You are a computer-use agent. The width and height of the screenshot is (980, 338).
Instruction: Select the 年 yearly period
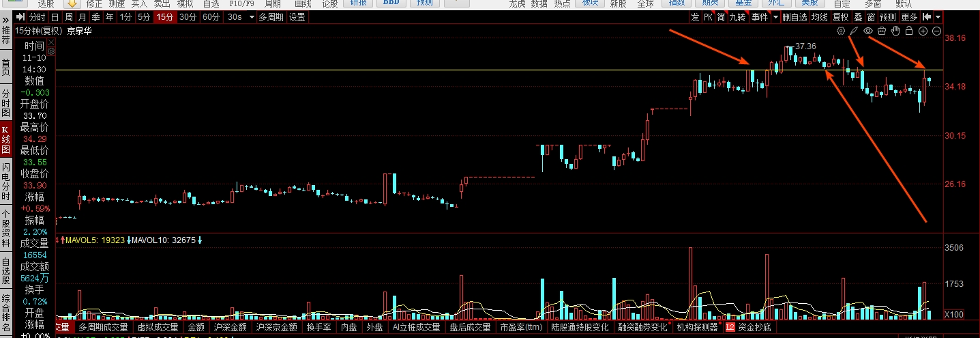tap(109, 17)
